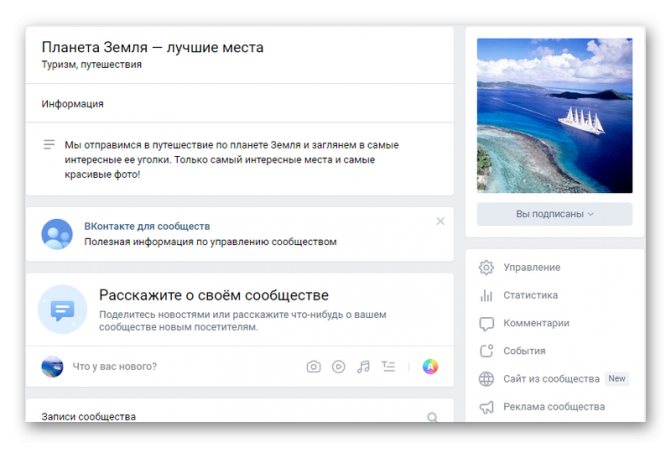Click the user avatar near post field

coord(52,367)
